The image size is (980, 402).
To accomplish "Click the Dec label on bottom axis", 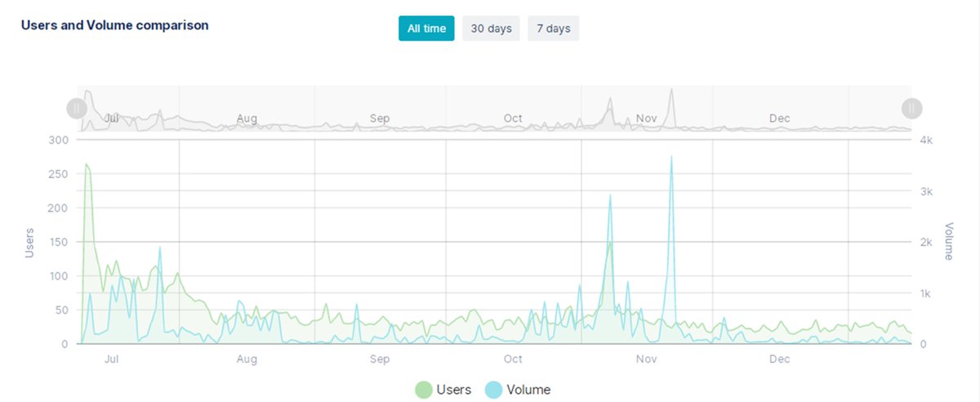I will (780, 359).
